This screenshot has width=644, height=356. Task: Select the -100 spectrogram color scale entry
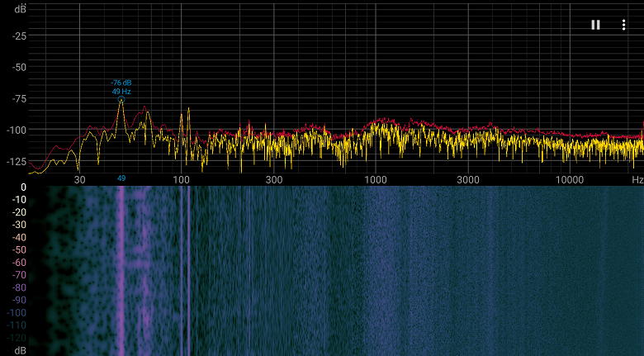click(17, 312)
